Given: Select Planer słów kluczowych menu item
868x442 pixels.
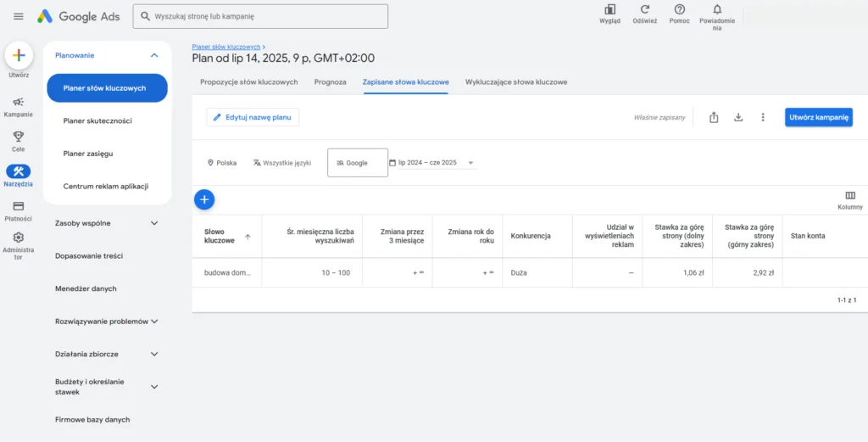Looking at the screenshot, I should click(107, 88).
